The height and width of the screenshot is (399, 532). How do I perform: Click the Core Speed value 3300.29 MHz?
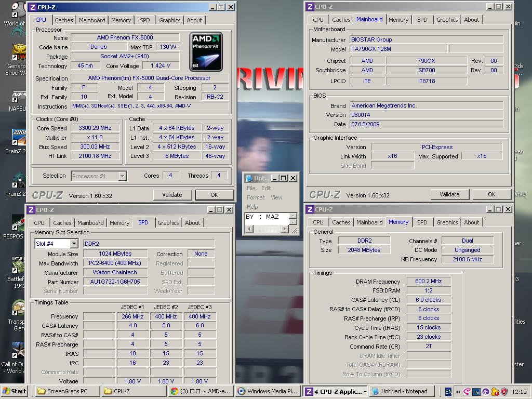coord(95,128)
